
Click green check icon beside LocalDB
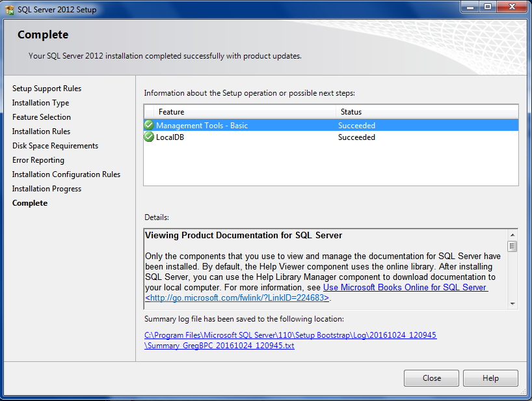pos(149,137)
